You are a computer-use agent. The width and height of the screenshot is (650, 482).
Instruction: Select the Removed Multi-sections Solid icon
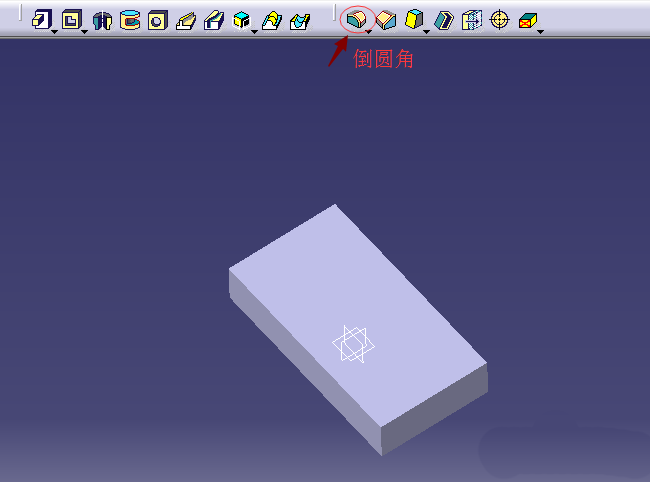[x=300, y=21]
